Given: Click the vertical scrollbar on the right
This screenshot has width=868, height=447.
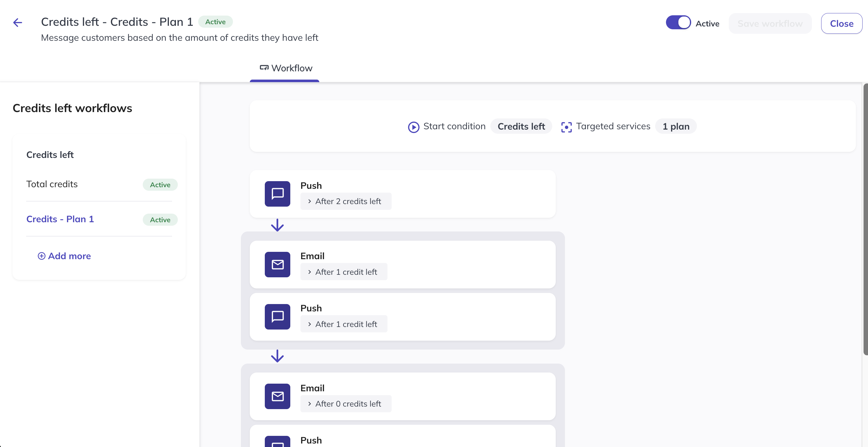Looking at the screenshot, I should [865, 219].
